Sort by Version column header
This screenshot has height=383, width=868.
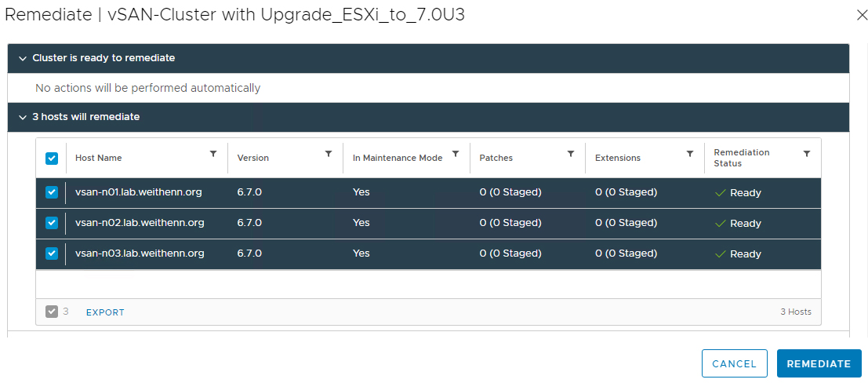[x=253, y=158]
